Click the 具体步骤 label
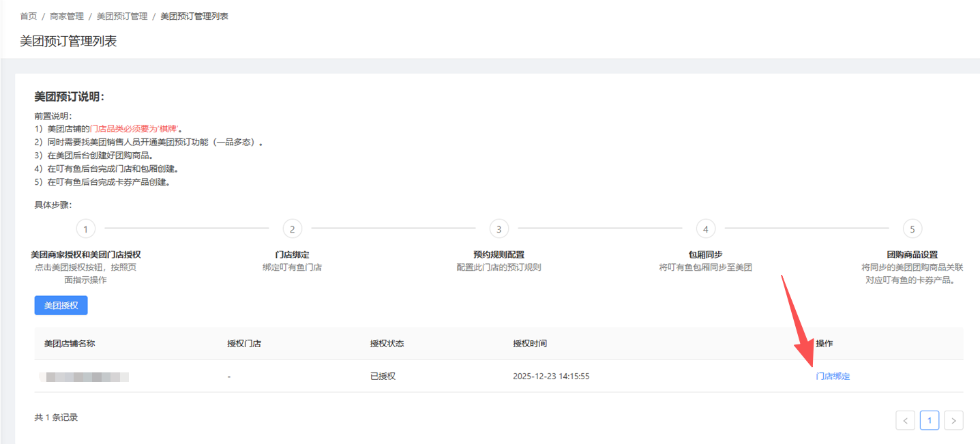Screen dimensions: 980x444 53,205
